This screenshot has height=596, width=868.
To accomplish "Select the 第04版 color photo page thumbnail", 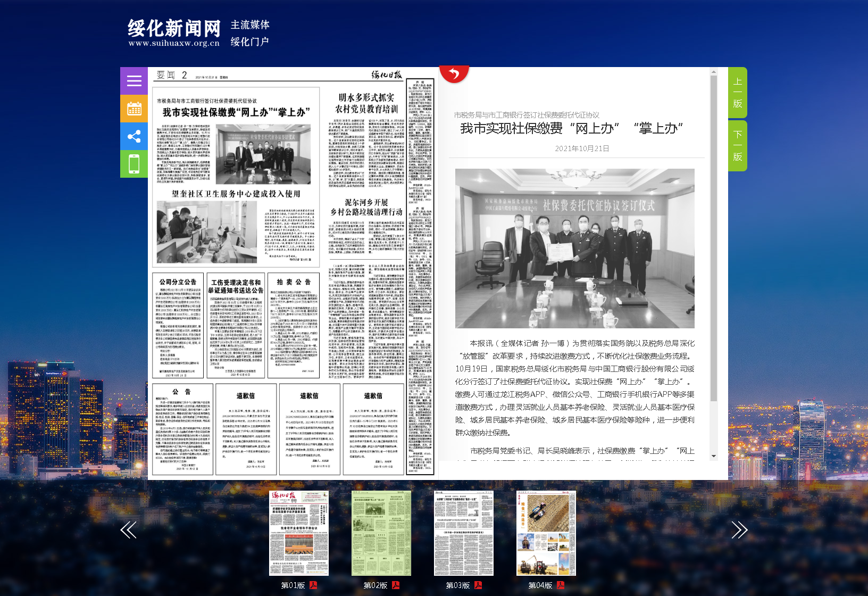I will pos(546,533).
